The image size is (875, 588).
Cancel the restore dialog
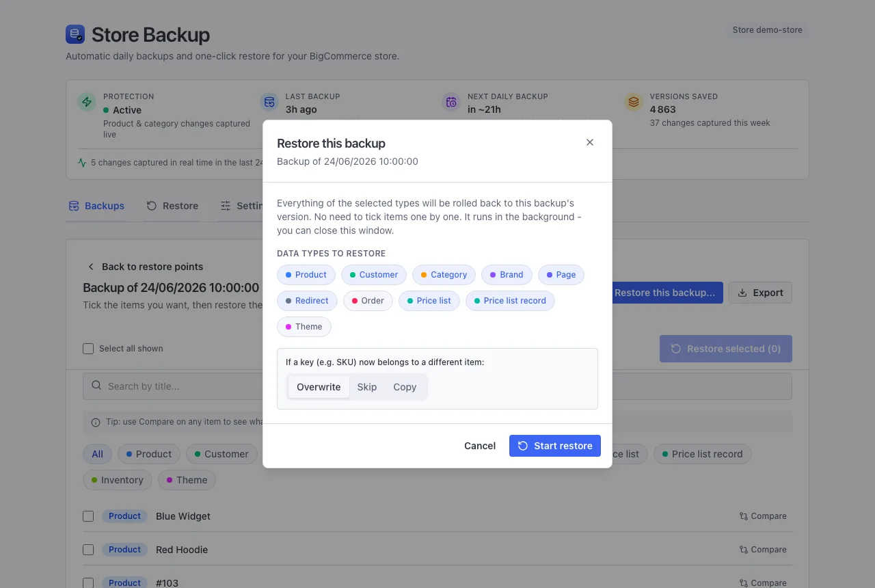[480, 446]
